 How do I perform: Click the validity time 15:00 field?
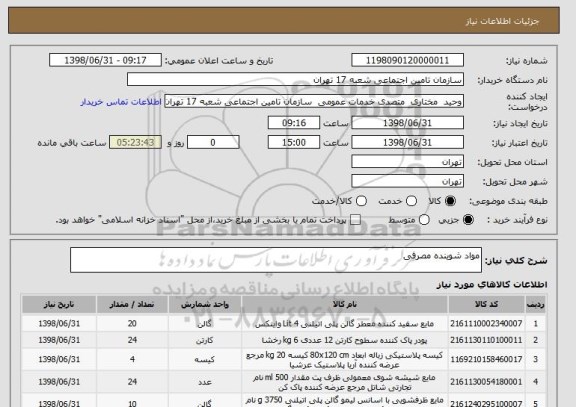point(294,142)
